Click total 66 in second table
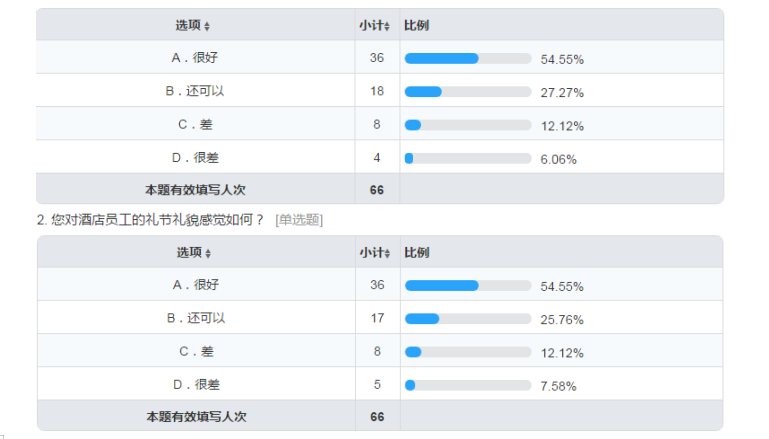 [377, 417]
